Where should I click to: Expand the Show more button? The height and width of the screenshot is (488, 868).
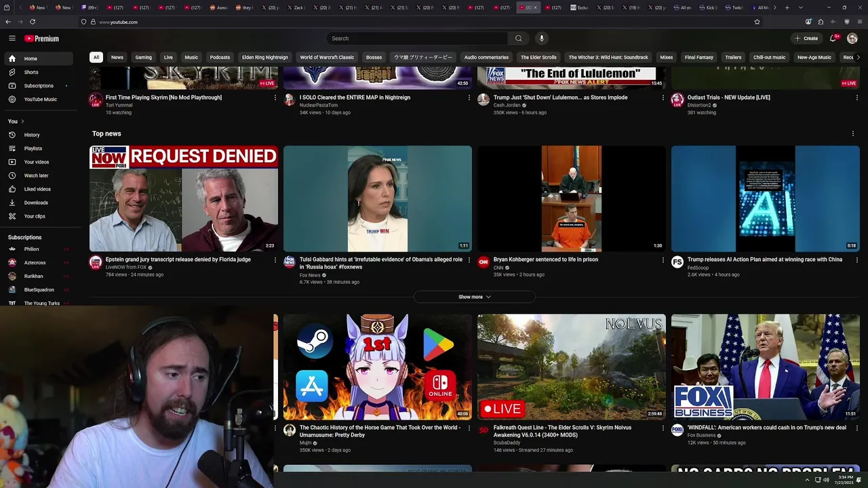coord(475,297)
